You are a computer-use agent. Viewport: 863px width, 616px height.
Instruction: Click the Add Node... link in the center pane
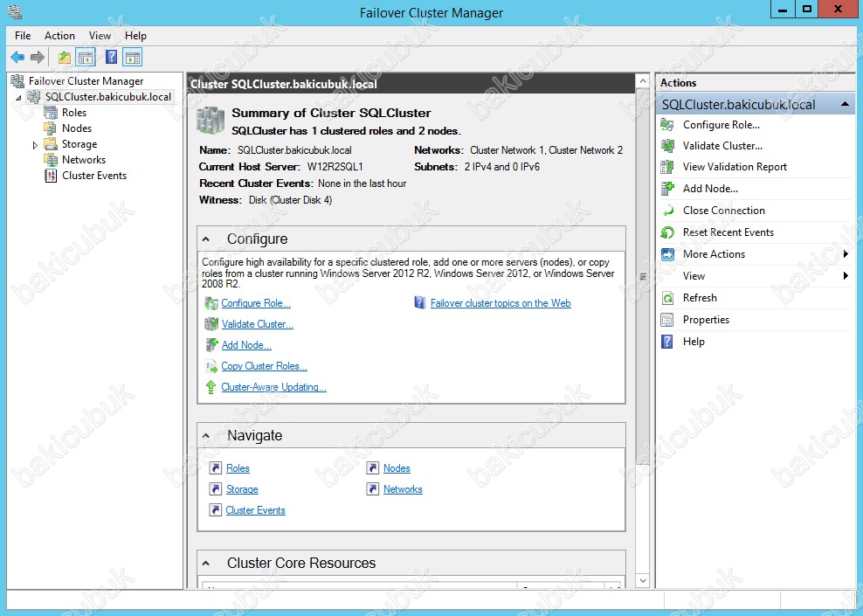pos(246,345)
